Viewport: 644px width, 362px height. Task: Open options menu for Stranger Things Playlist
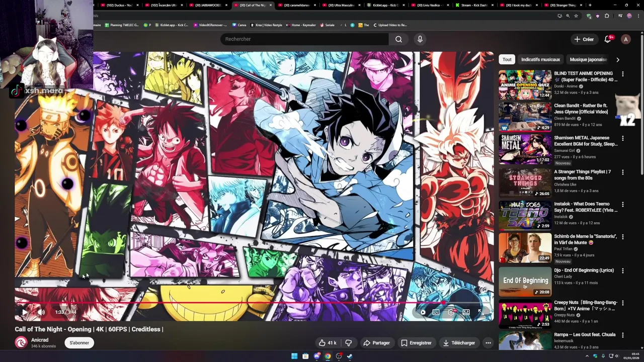623,172
